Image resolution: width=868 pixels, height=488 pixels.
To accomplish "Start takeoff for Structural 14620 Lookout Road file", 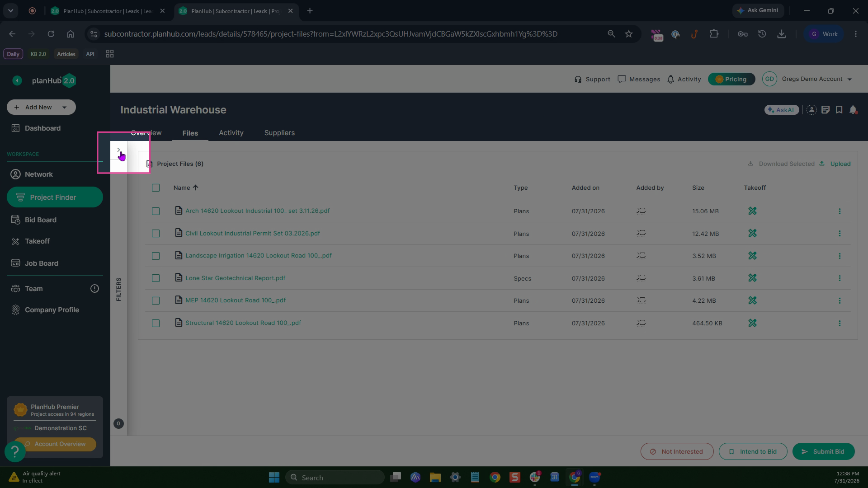I will tap(752, 323).
